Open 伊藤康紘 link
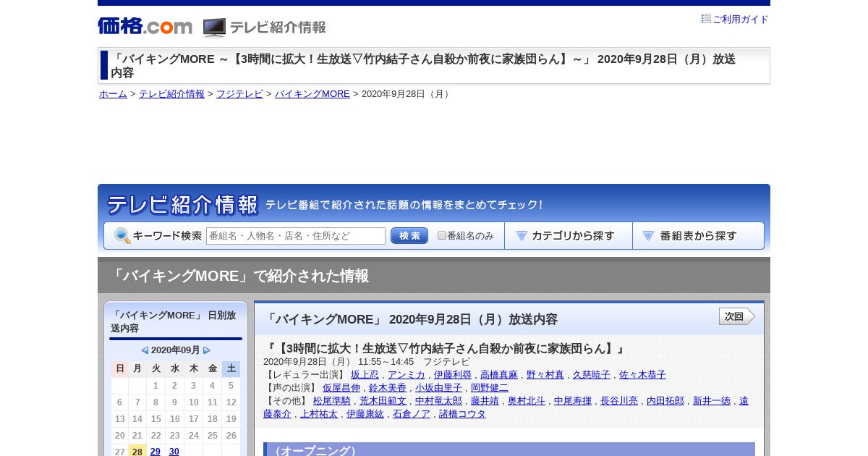 click(x=365, y=414)
